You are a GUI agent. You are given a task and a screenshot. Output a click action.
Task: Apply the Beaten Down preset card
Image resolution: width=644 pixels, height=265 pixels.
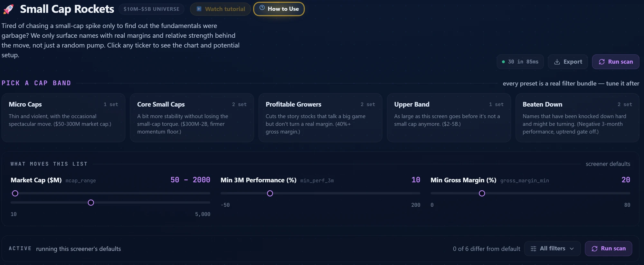(x=577, y=118)
